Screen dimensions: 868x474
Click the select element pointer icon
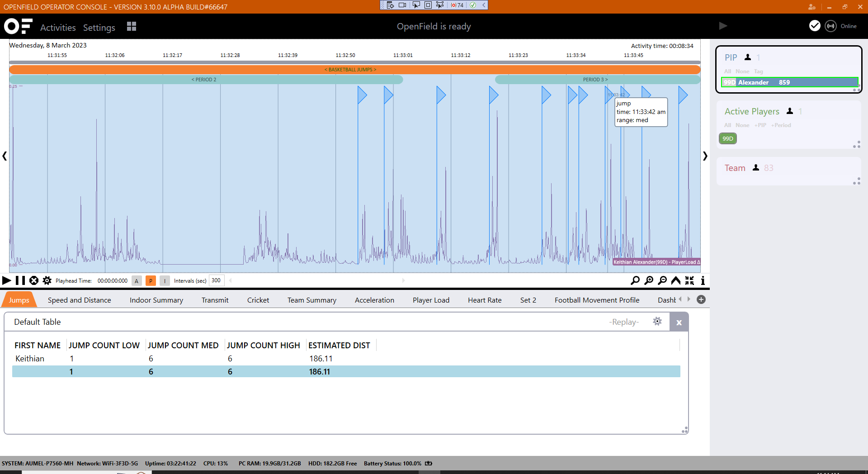pos(416,5)
